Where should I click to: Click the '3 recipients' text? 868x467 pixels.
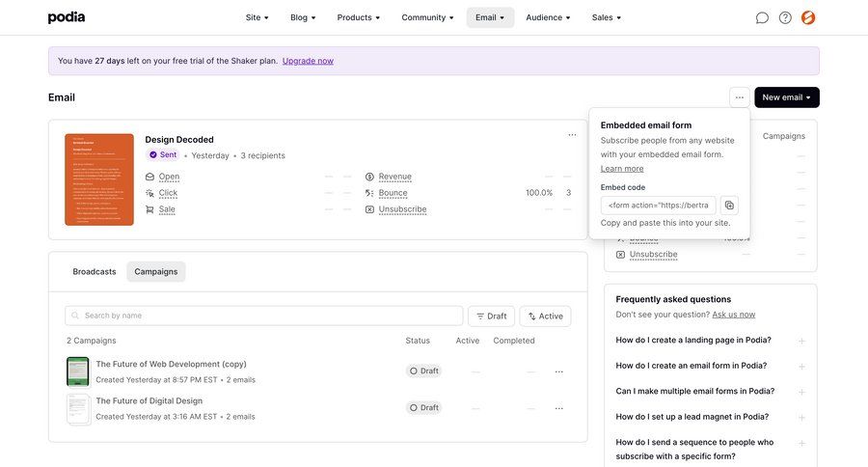coord(262,155)
